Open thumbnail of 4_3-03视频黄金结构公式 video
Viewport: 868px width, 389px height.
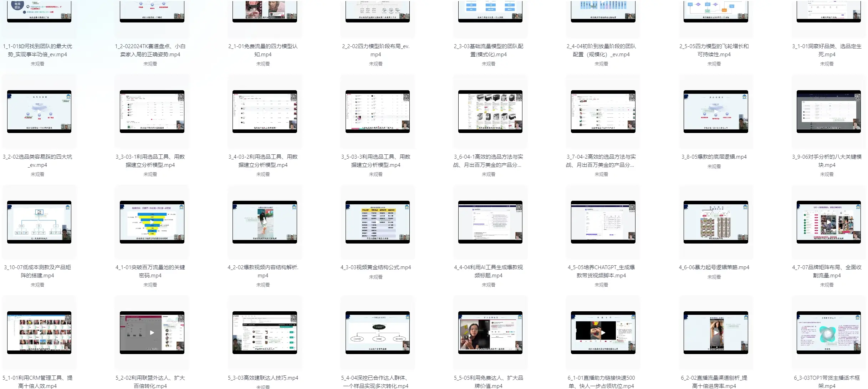(377, 222)
